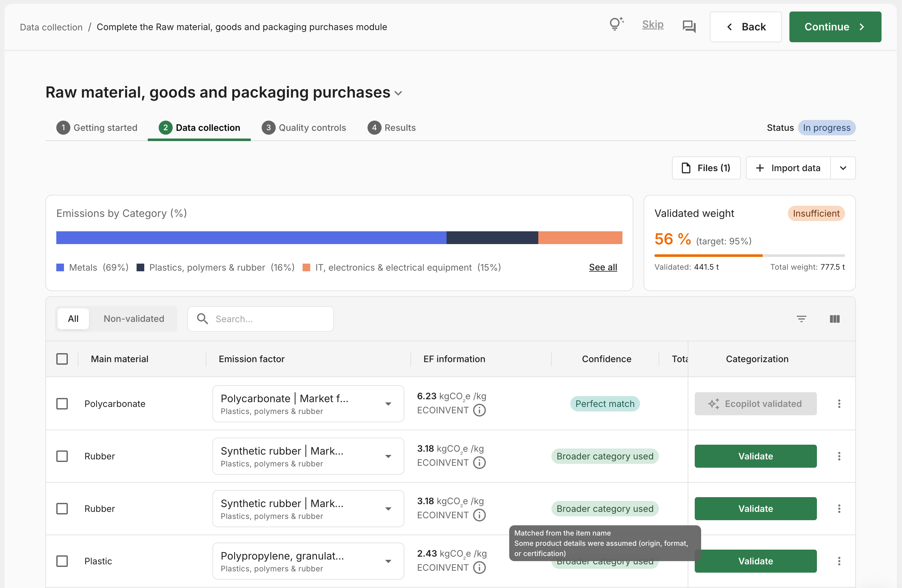Select the All filter tab
Screen dimensions: 902x588
[x=73, y=319]
